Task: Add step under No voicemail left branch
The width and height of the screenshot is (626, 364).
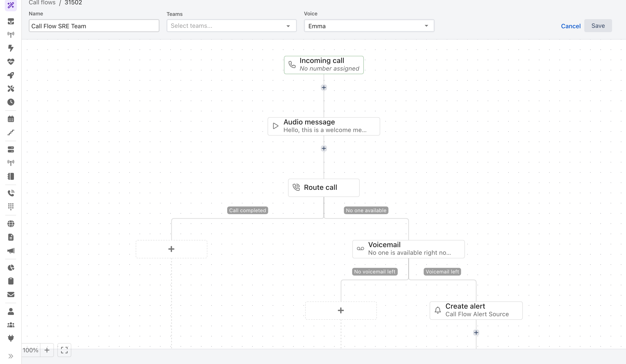Action: (x=341, y=310)
